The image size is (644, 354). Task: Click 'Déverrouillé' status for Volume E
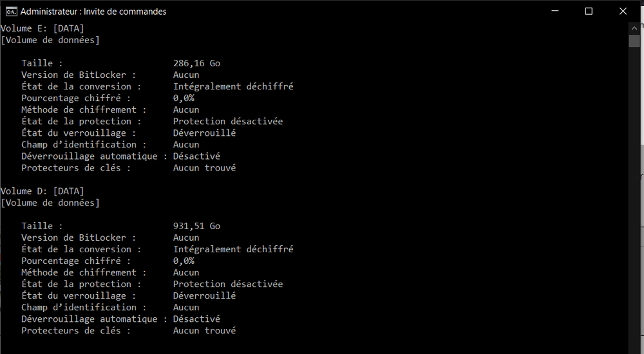click(204, 133)
